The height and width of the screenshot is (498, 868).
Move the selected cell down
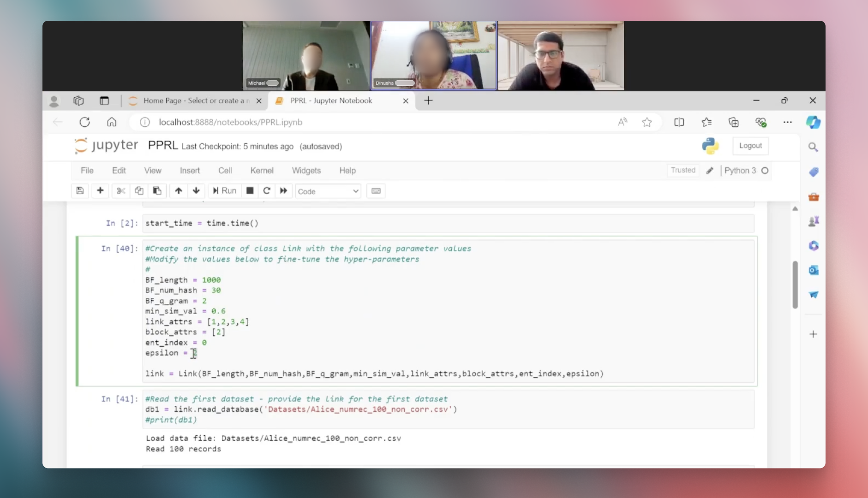[x=196, y=191]
